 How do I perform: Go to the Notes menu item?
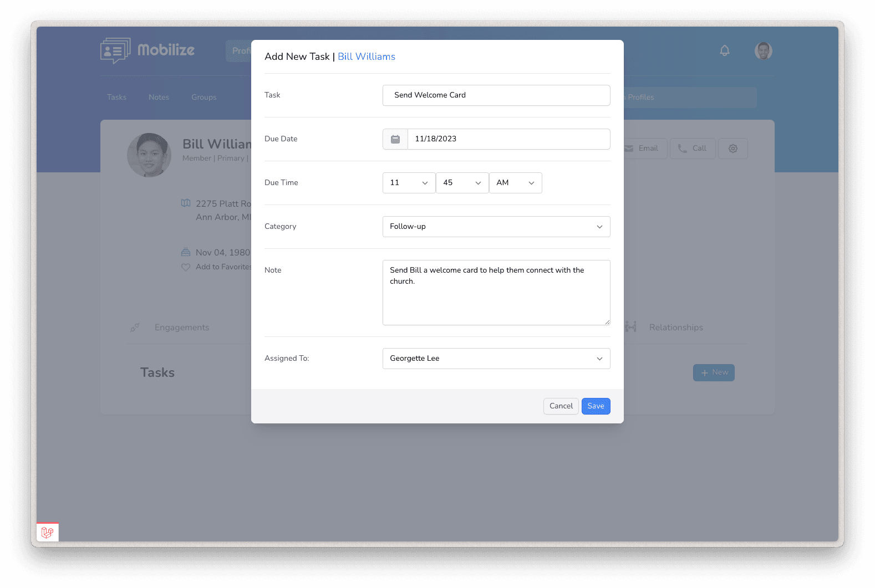click(159, 98)
